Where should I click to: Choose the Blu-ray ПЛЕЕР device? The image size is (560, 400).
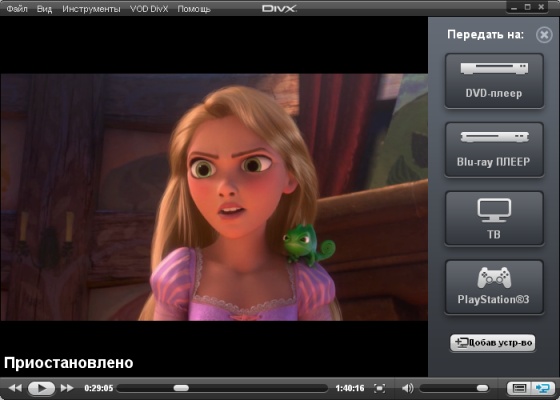point(494,150)
